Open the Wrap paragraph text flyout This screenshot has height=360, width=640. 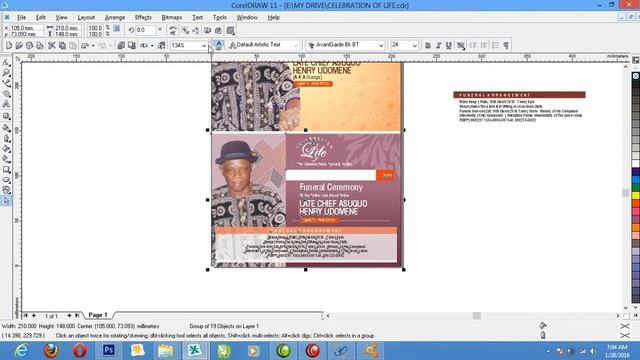click(231, 30)
